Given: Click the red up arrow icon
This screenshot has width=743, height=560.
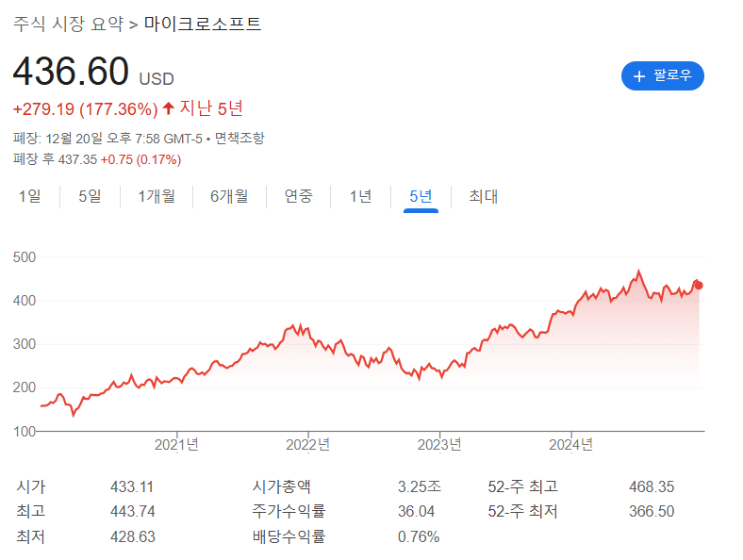Looking at the screenshot, I should pos(168,108).
